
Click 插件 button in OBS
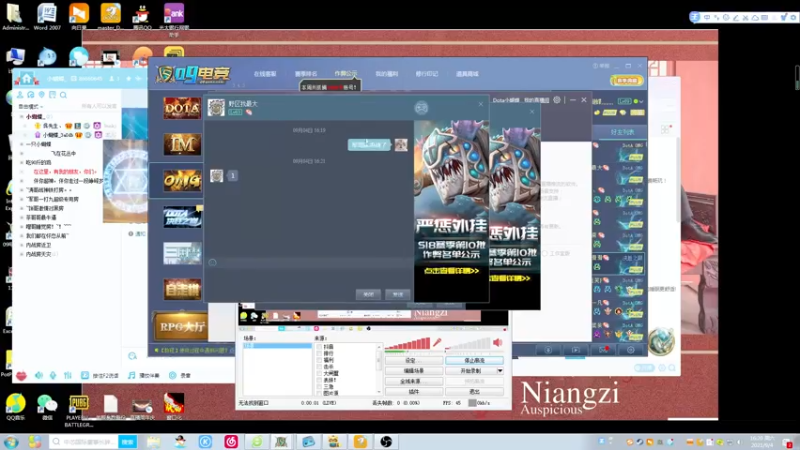tap(413, 392)
